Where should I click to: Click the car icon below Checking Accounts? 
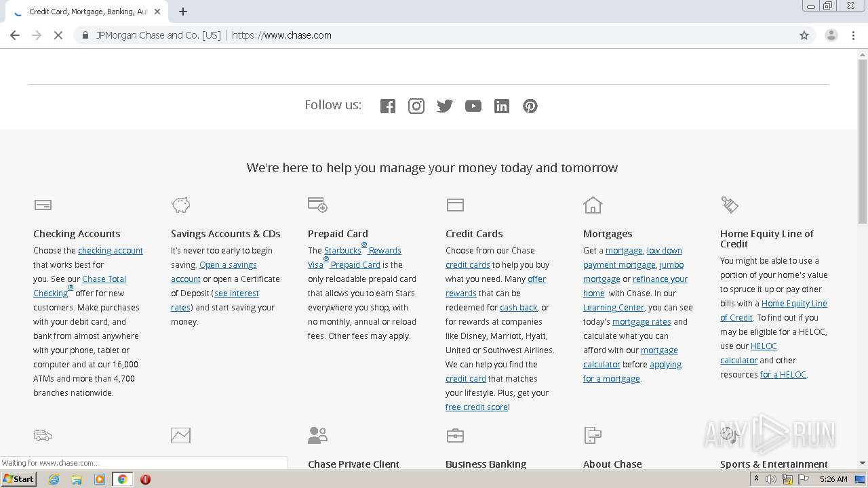click(x=43, y=435)
